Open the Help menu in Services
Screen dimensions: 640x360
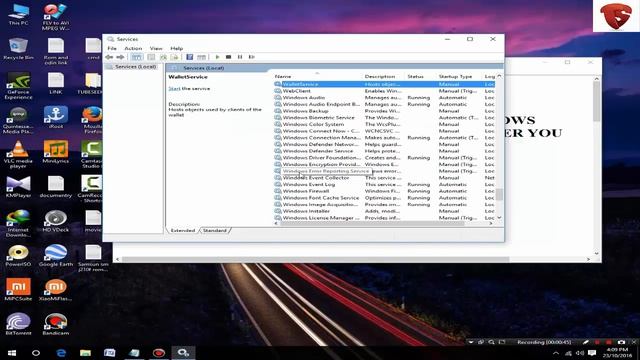click(x=176, y=48)
